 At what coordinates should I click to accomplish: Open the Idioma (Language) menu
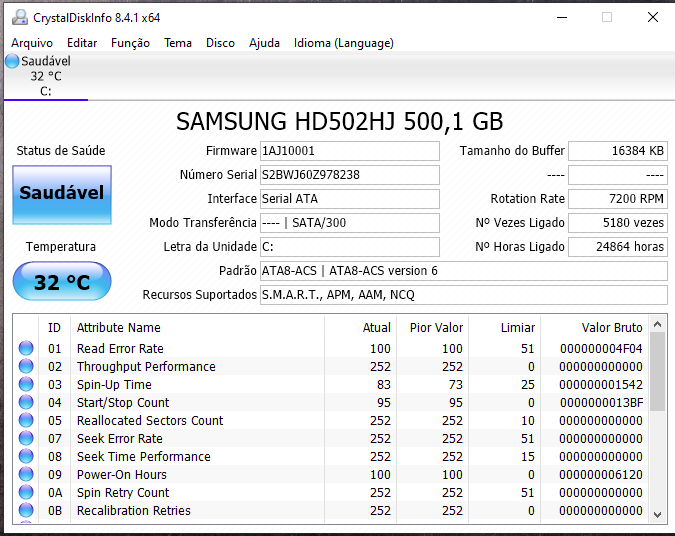pyautogui.click(x=344, y=43)
